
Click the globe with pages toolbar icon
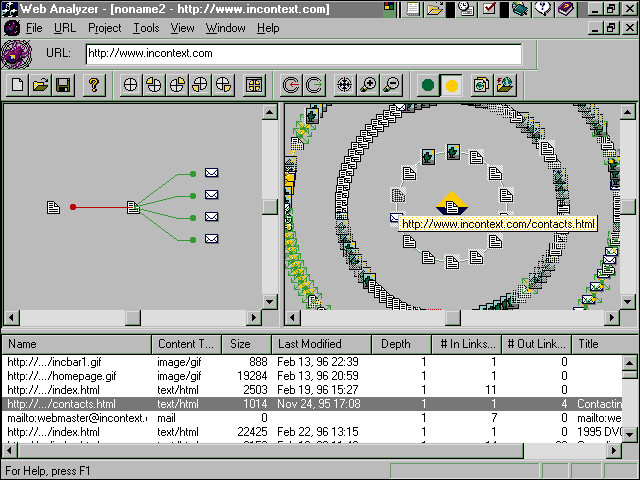coord(482,85)
